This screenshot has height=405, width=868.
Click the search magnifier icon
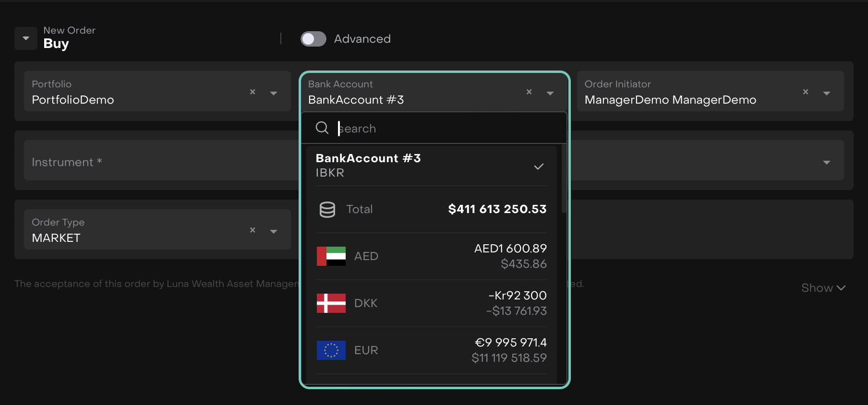coord(322,128)
